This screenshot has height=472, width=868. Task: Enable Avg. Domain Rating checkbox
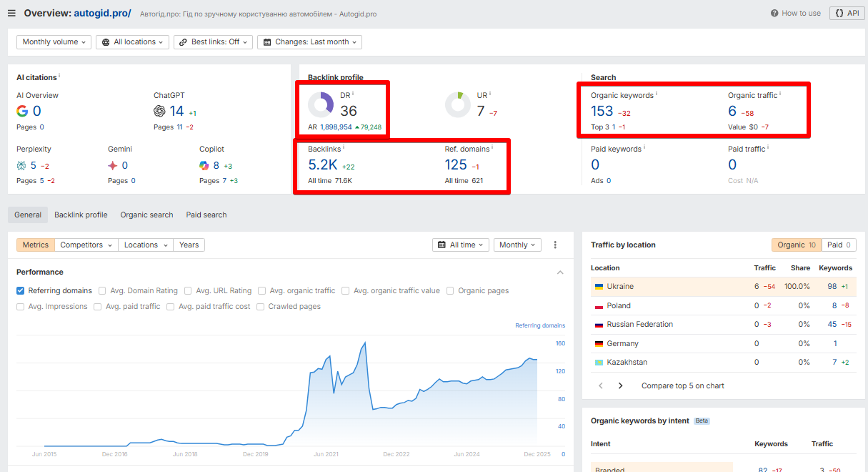point(103,290)
